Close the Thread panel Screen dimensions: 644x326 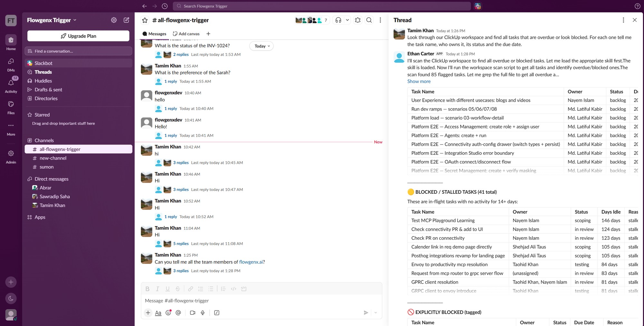pyautogui.click(x=635, y=20)
